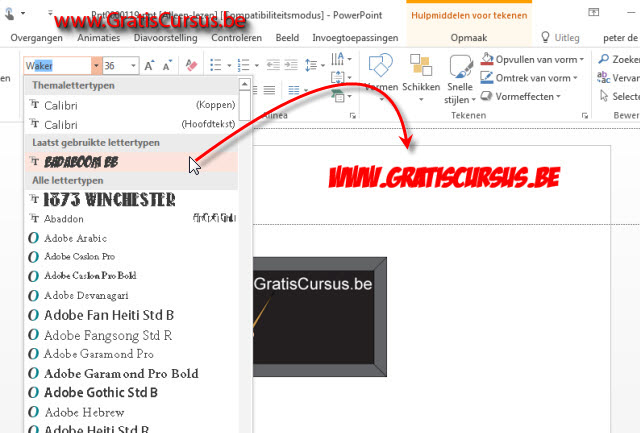The image size is (640, 433).
Task: Choose Adobe Hebrew font
Action: pos(131,412)
